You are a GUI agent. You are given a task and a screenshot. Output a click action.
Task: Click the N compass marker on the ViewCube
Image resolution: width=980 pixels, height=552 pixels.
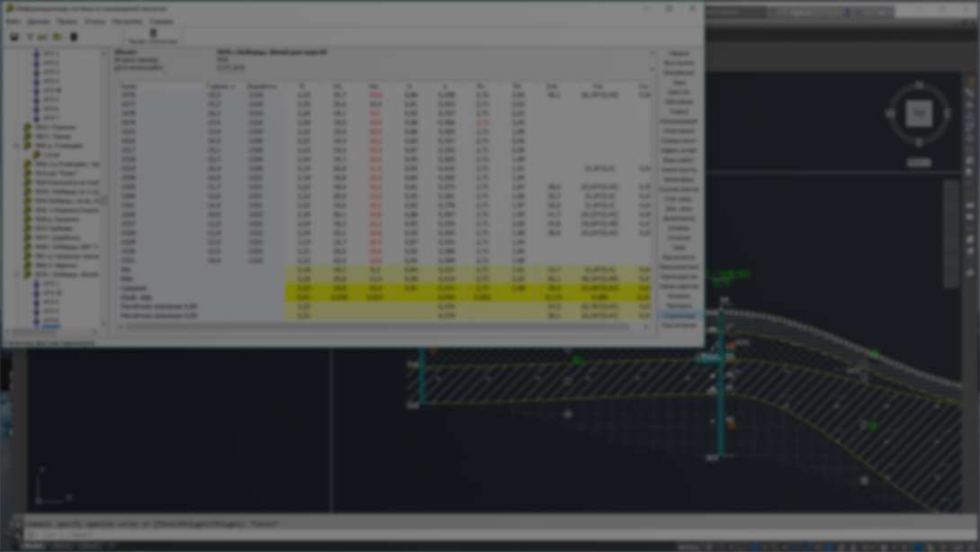pos(919,86)
